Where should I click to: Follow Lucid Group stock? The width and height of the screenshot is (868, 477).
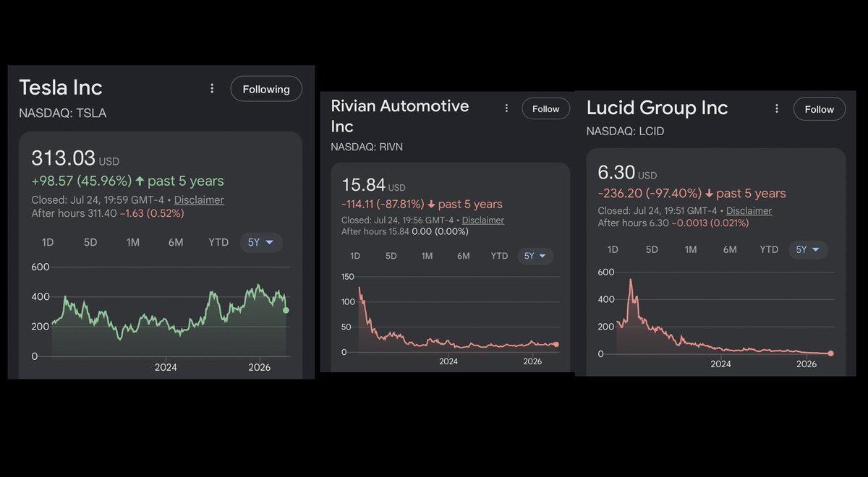coord(820,109)
